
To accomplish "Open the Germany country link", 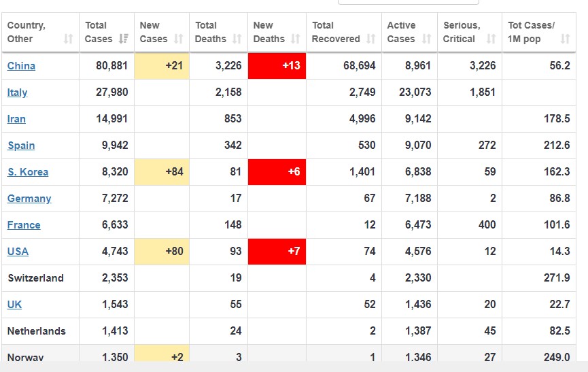I will pos(29,199).
